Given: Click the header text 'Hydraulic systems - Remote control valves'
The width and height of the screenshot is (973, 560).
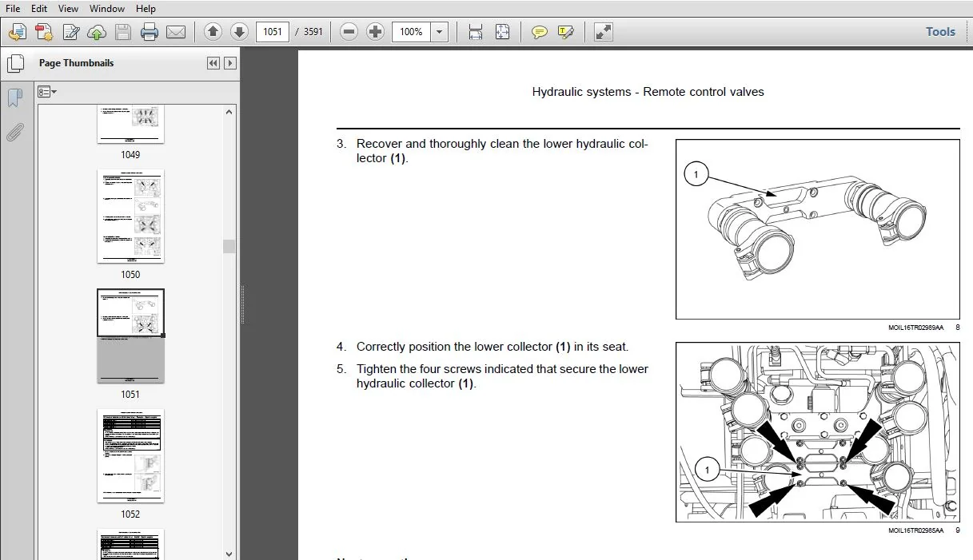Looking at the screenshot, I should [648, 92].
